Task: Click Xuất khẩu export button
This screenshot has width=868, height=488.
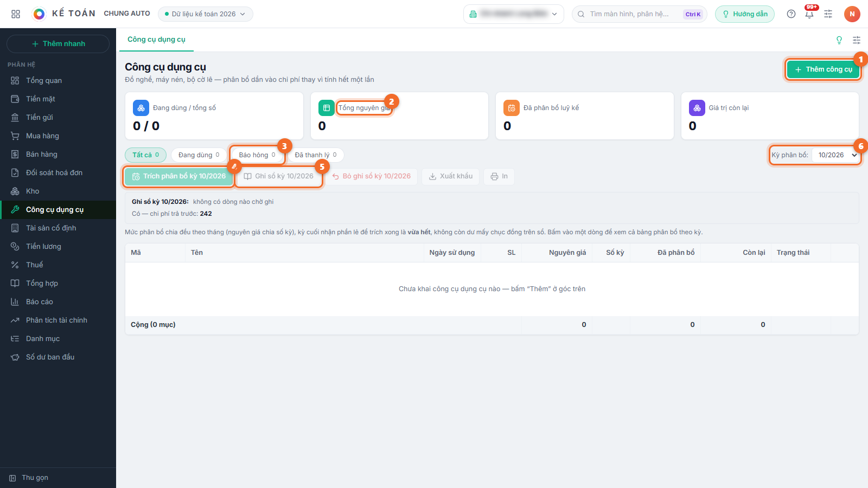Action: click(x=451, y=176)
